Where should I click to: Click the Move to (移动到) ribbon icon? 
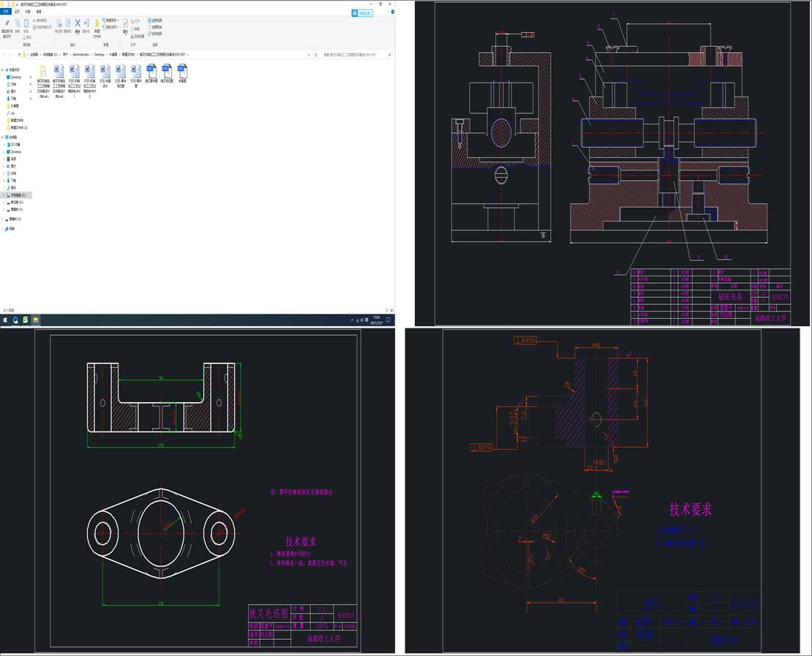[x=59, y=23]
